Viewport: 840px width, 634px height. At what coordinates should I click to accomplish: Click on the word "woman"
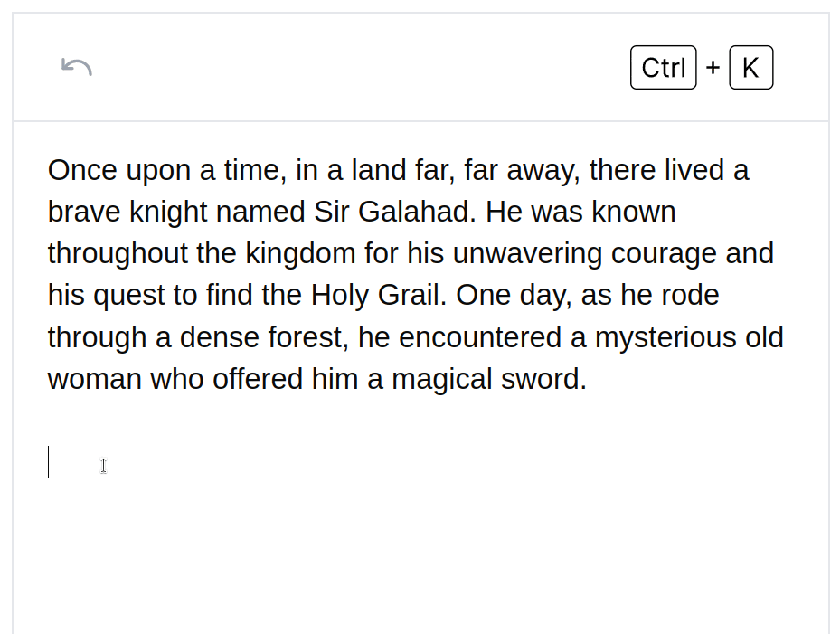pyautogui.click(x=94, y=379)
